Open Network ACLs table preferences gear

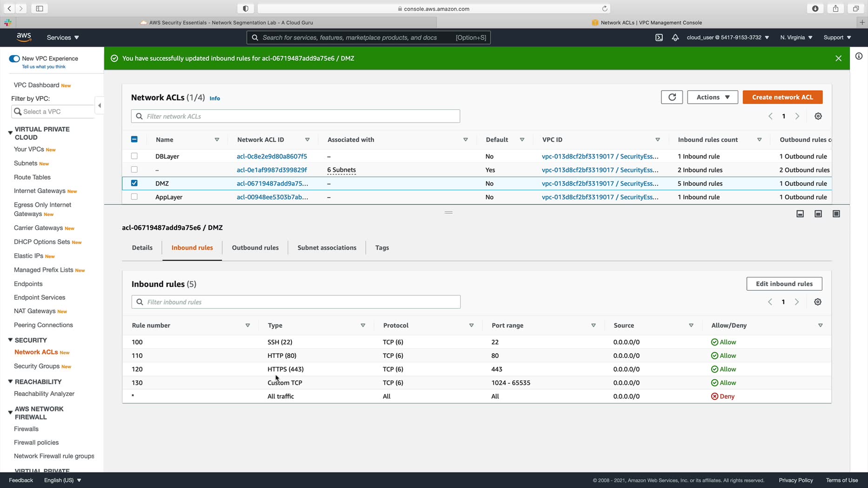point(818,116)
